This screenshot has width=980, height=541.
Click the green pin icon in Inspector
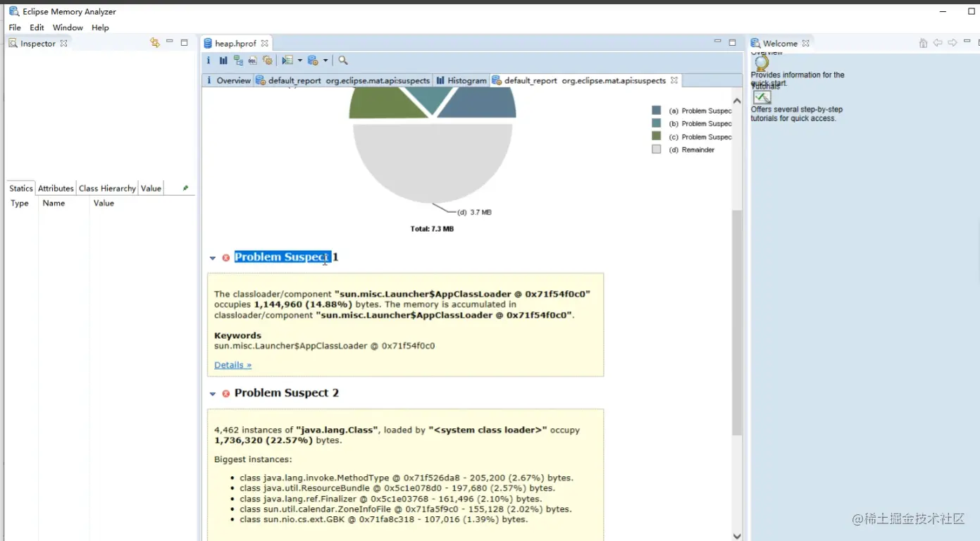[186, 188]
